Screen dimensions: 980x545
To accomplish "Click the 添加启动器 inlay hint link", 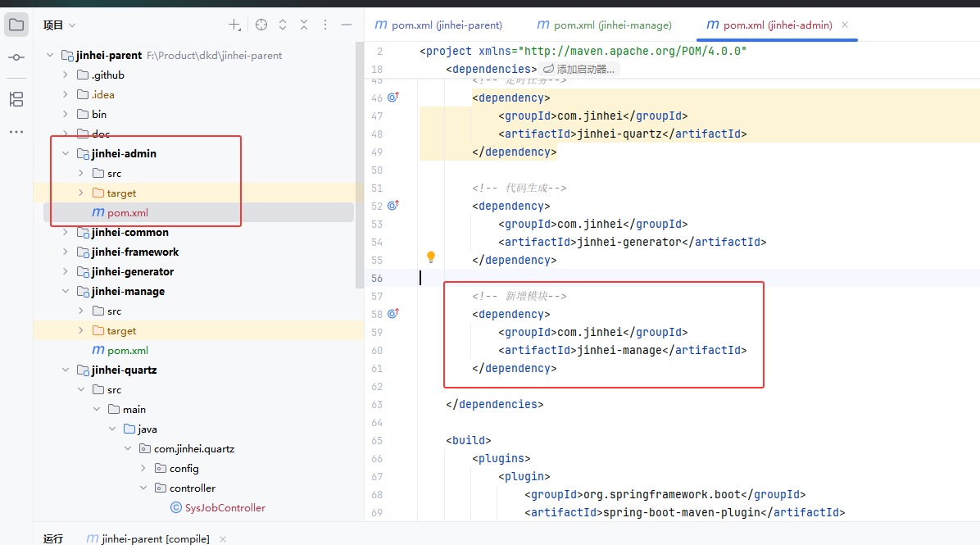I will click(578, 70).
